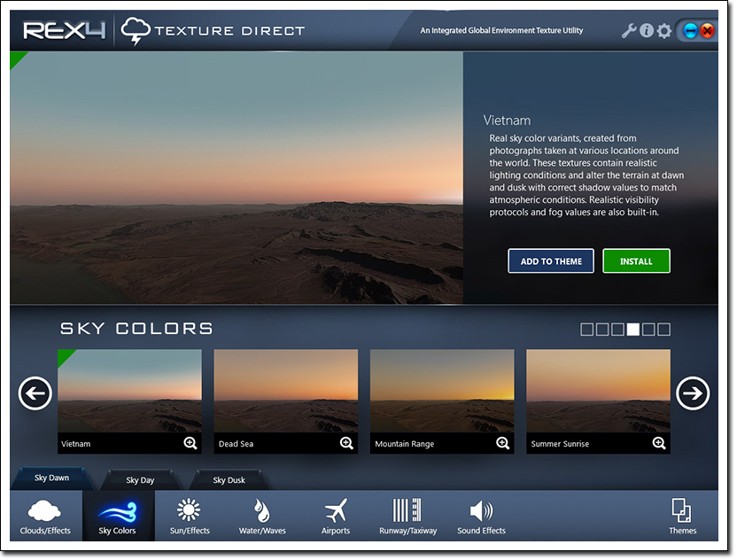This screenshot has height=560, width=737.
Task: Go to next sky colors page
Action: pyautogui.click(x=693, y=393)
